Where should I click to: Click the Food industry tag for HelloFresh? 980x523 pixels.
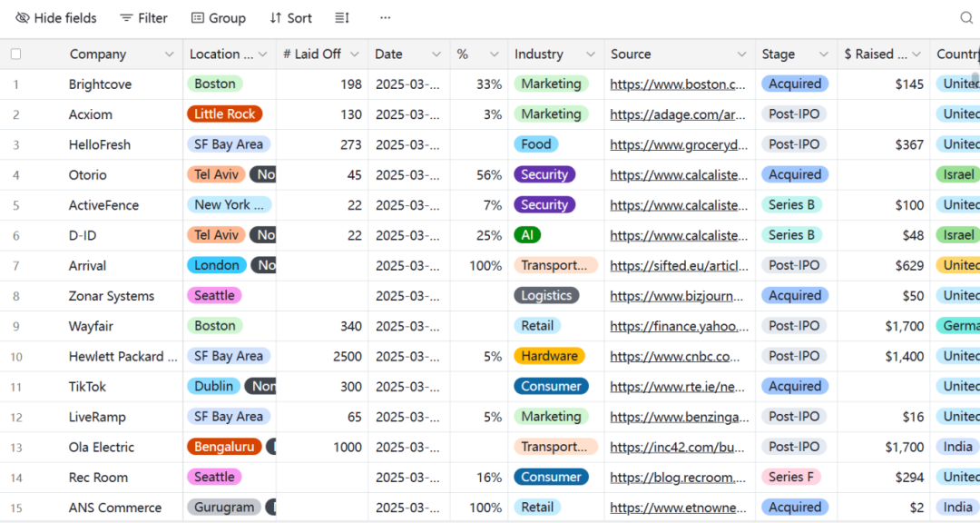(x=536, y=144)
